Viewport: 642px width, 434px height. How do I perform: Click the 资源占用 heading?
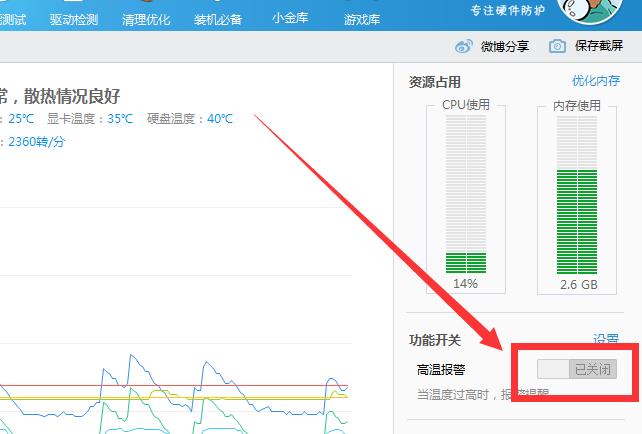pyautogui.click(x=435, y=82)
